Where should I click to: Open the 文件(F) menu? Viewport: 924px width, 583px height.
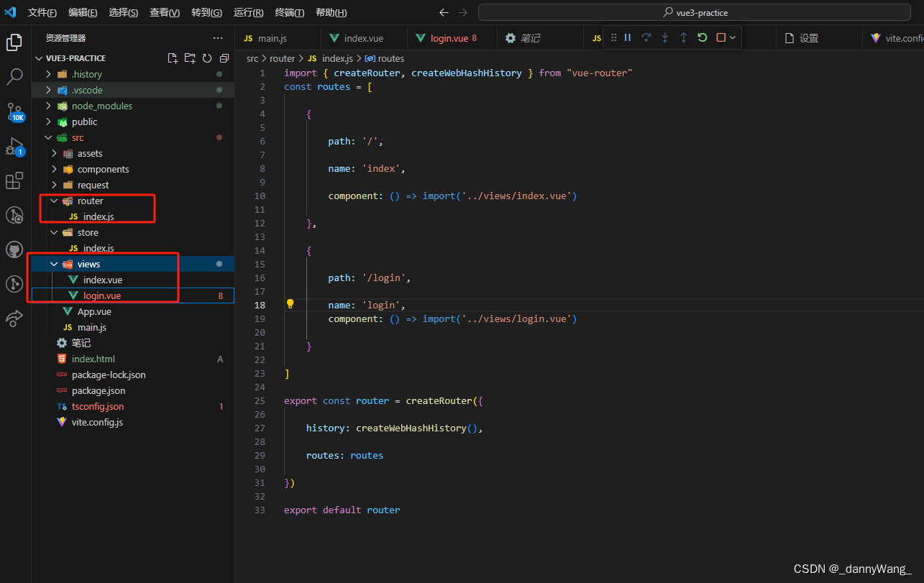point(42,12)
